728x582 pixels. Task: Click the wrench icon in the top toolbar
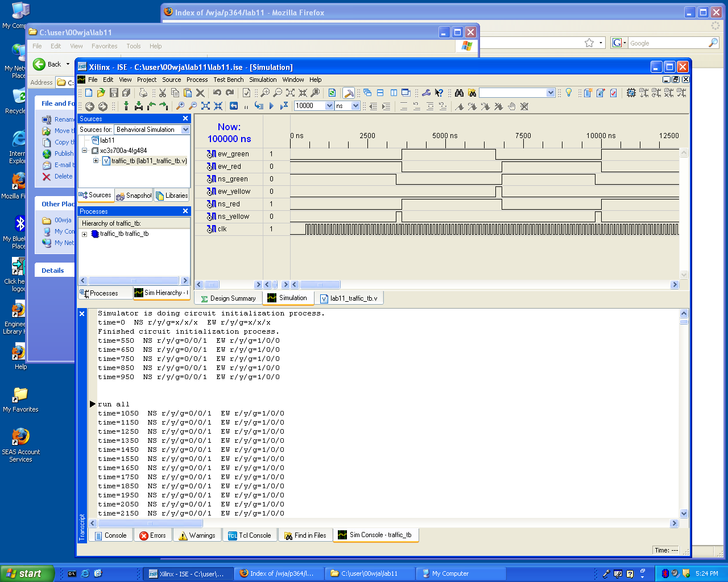tap(426, 93)
